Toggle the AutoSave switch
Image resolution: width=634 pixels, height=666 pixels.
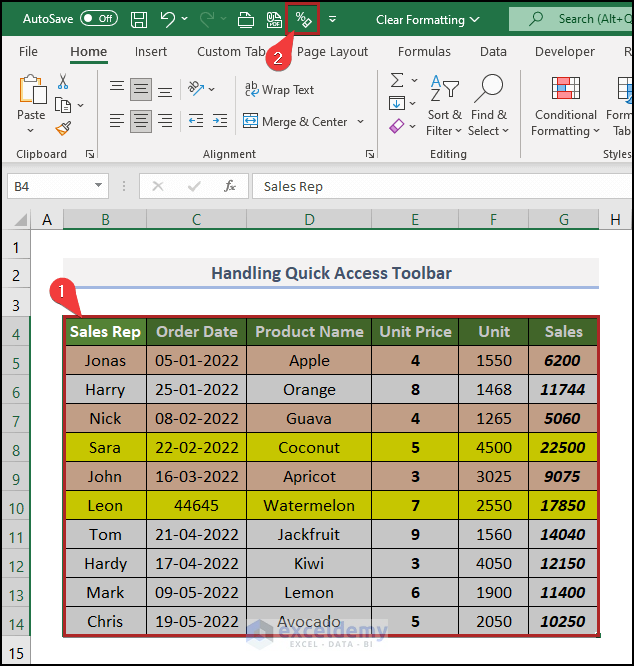point(99,19)
